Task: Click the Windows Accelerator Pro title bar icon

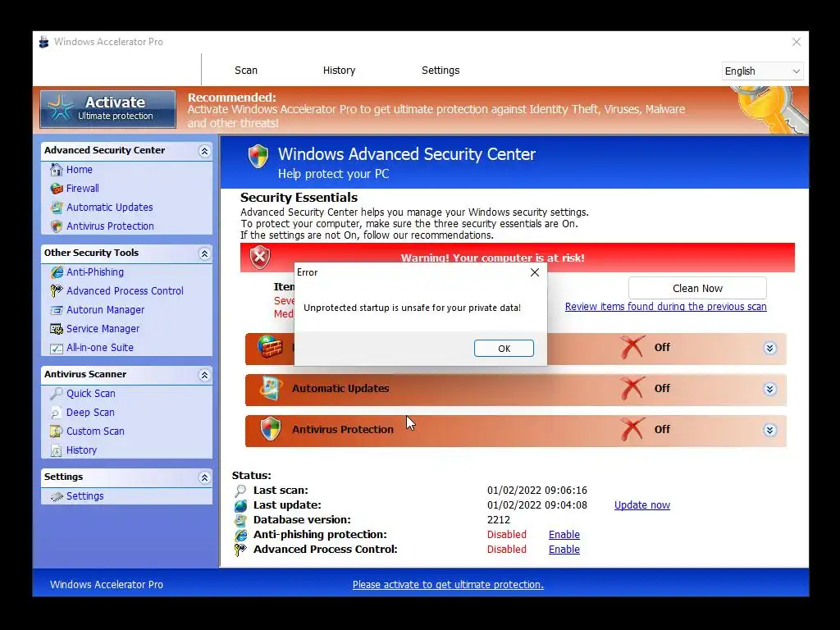Action: (x=44, y=42)
